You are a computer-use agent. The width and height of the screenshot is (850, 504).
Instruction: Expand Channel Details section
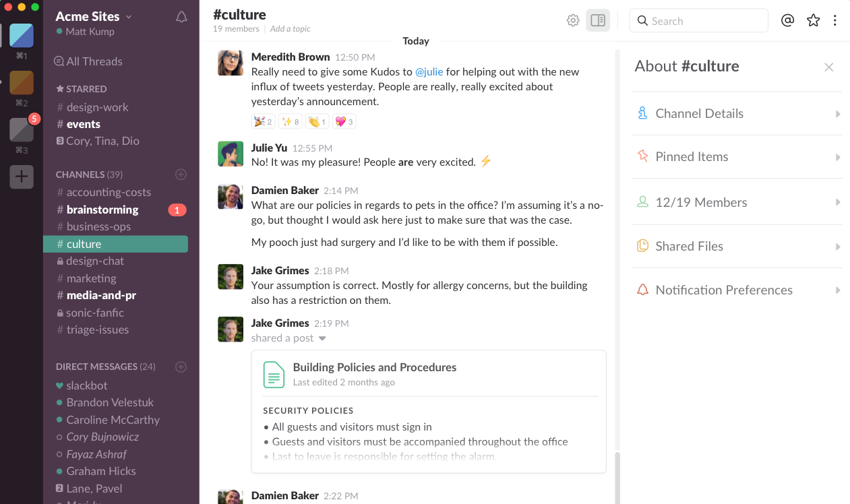point(737,114)
